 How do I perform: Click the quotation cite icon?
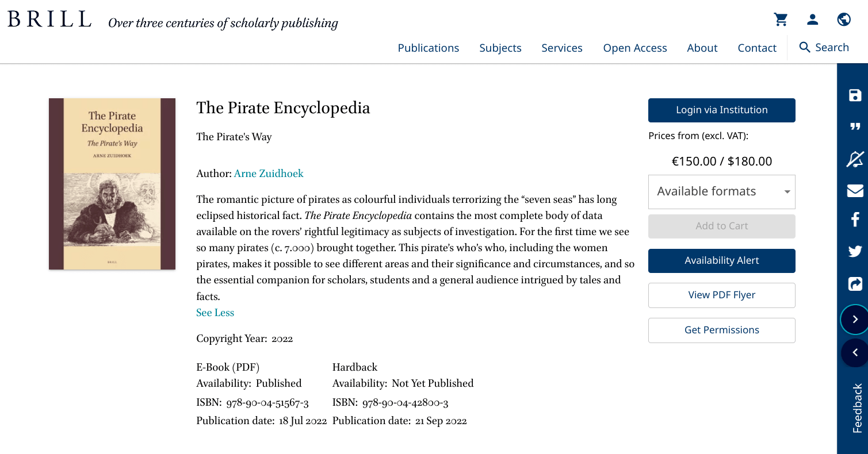[855, 127]
